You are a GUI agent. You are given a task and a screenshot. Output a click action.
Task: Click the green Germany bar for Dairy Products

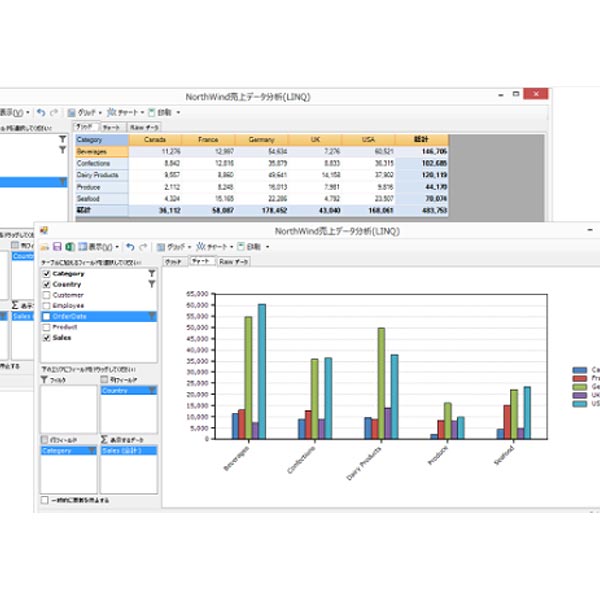pos(381,383)
